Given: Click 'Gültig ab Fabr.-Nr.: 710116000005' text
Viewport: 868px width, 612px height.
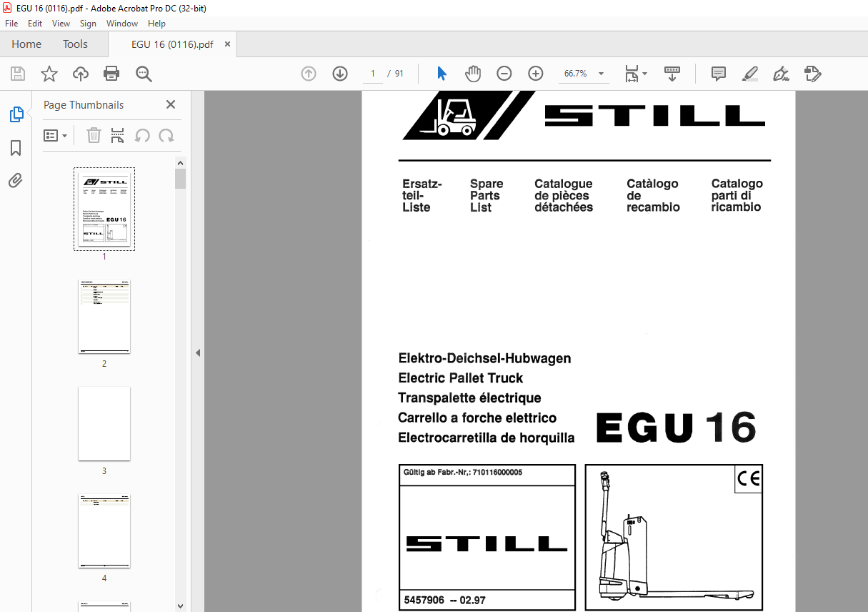Looking at the screenshot, I should (x=463, y=472).
